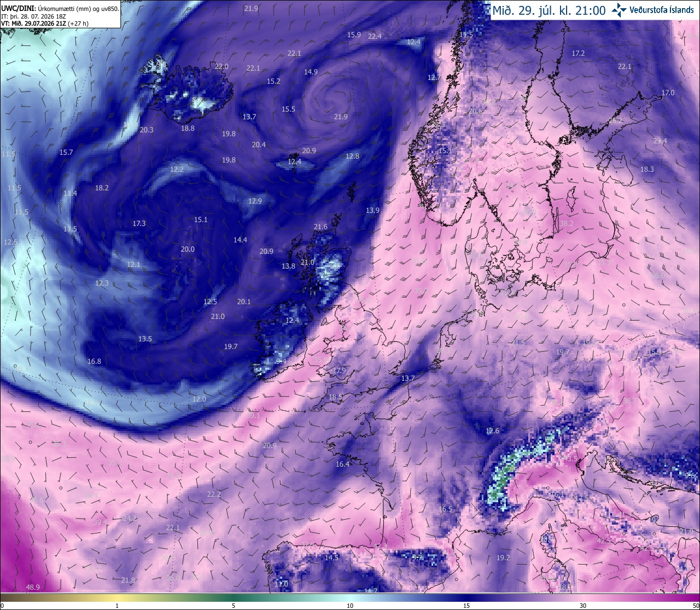Select the 30 mm mark on color scale

pyautogui.click(x=583, y=605)
